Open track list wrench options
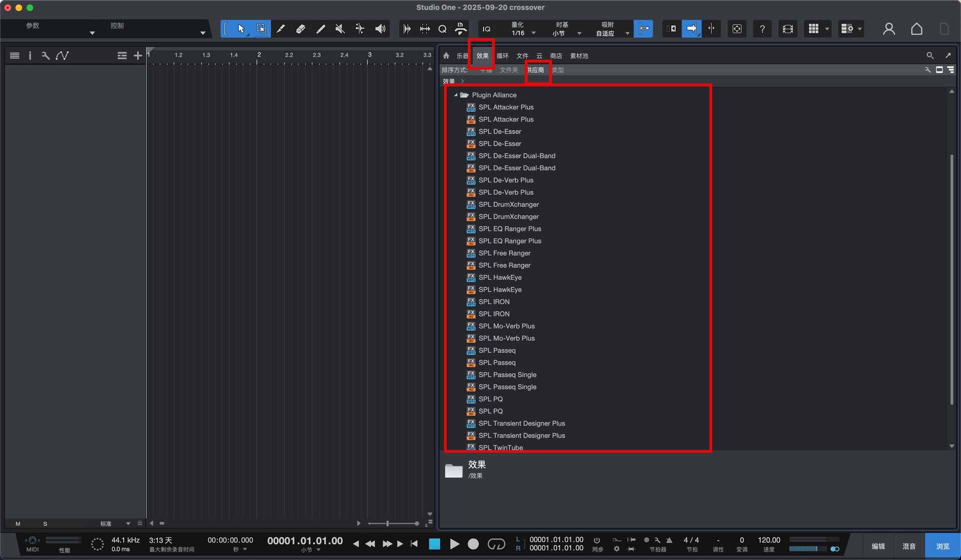 [x=46, y=56]
